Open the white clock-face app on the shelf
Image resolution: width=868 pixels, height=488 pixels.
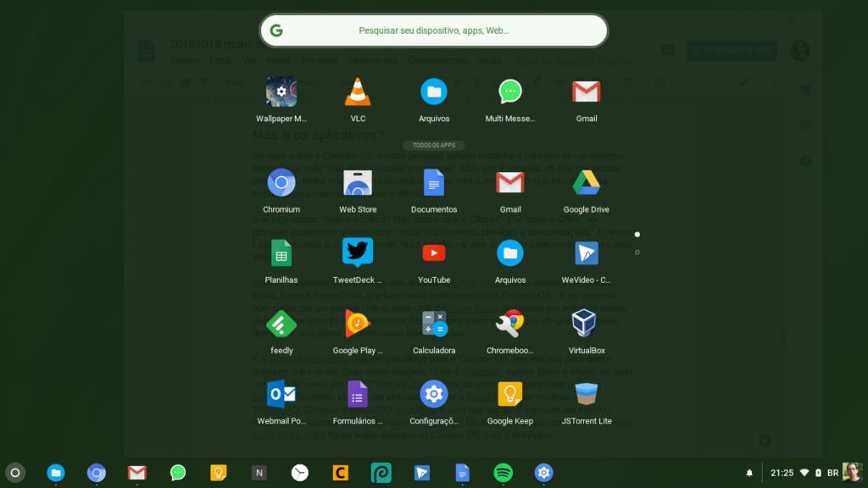pos(300,473)
